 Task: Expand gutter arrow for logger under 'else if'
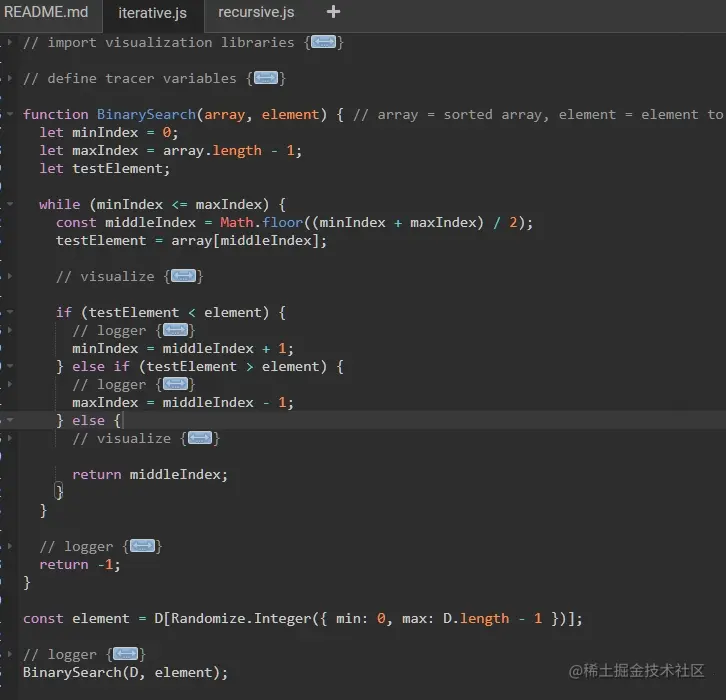(9, 384)
